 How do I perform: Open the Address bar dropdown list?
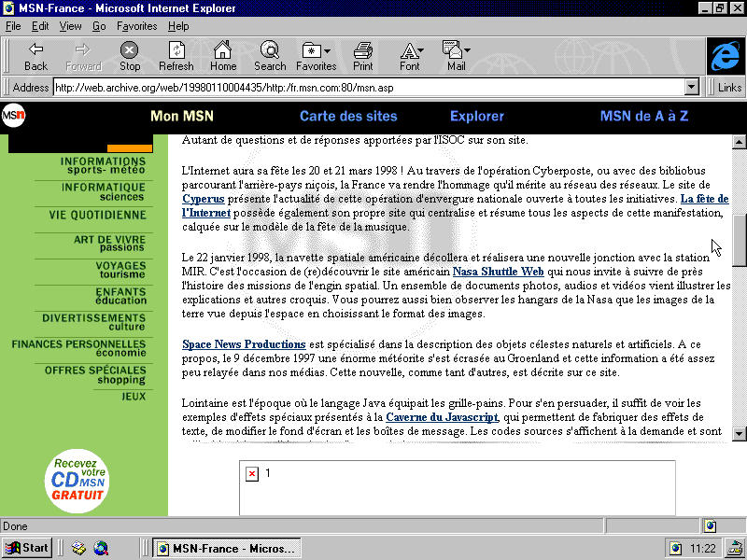pyautogui.click(x=691, y=87)
